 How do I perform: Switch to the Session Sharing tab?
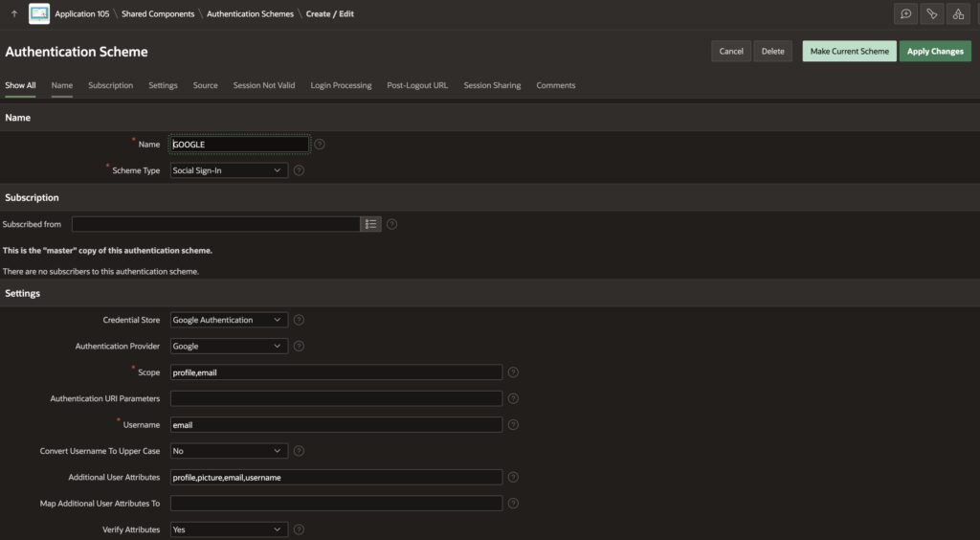click(492, 85)
